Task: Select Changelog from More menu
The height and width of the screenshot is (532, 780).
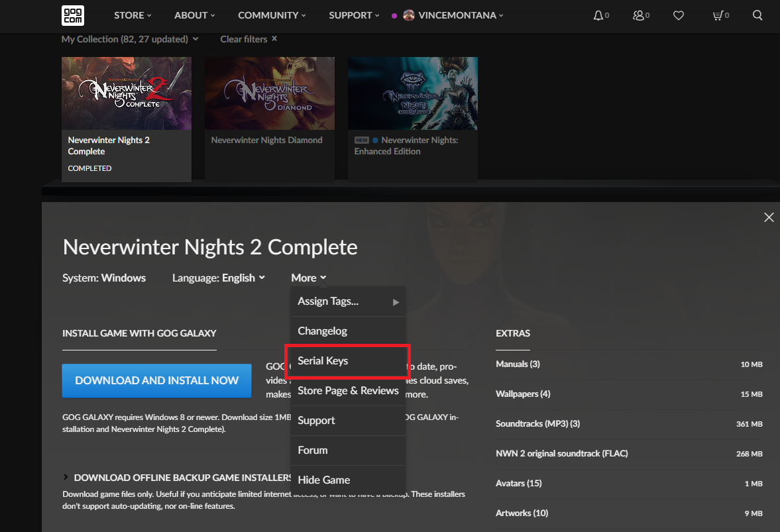Action: tap(348, 331)
